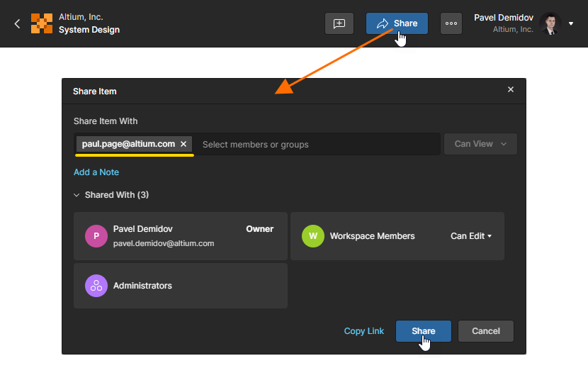The height and width of the screenshot is (390, 588).
Task: Click the back arrow in header
Action: pyautogui.click(x=17, y=23)
